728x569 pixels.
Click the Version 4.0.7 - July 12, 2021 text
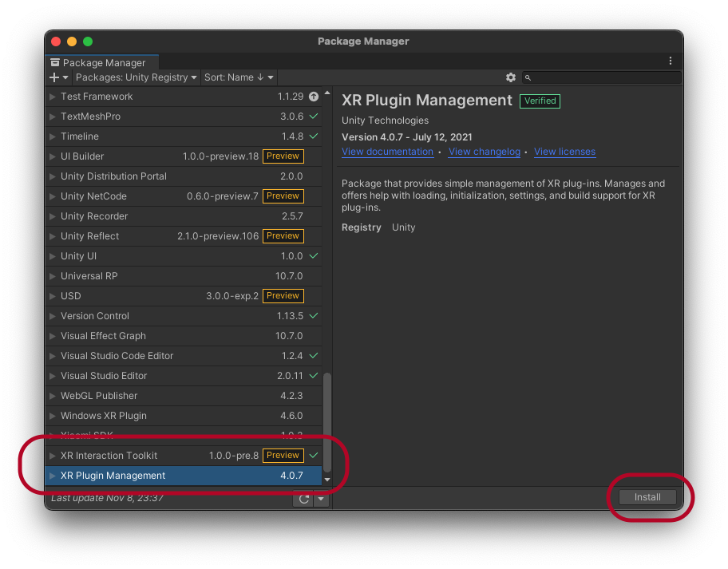[x=407, y=137]
